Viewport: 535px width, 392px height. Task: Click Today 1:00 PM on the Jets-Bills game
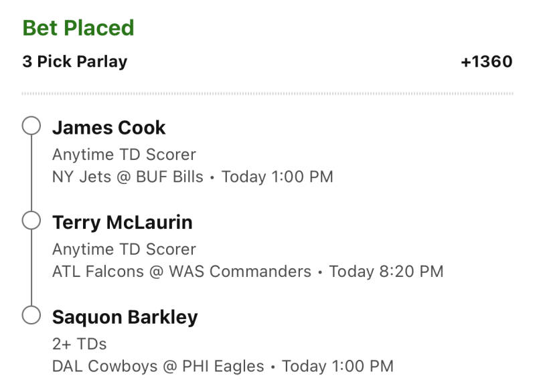click(x=277, y=177)
